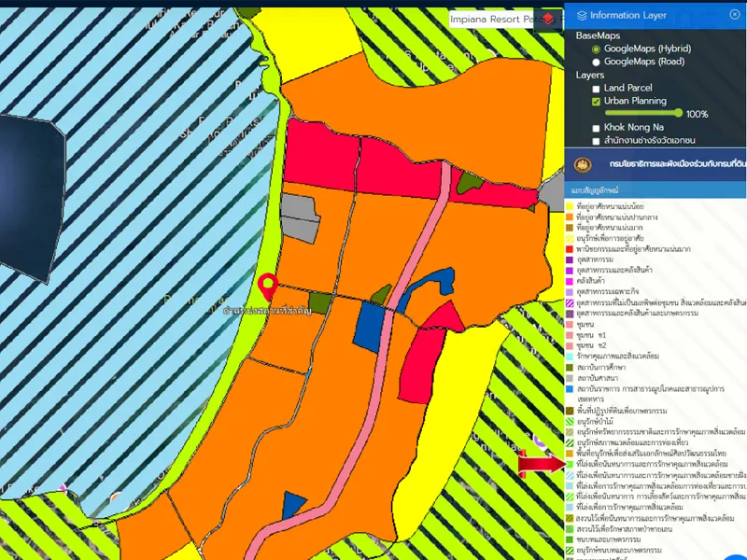The image size is (747, 560).
Task: Select GoogleMaps (Hybrid) basemap
Action: [596, 49]
